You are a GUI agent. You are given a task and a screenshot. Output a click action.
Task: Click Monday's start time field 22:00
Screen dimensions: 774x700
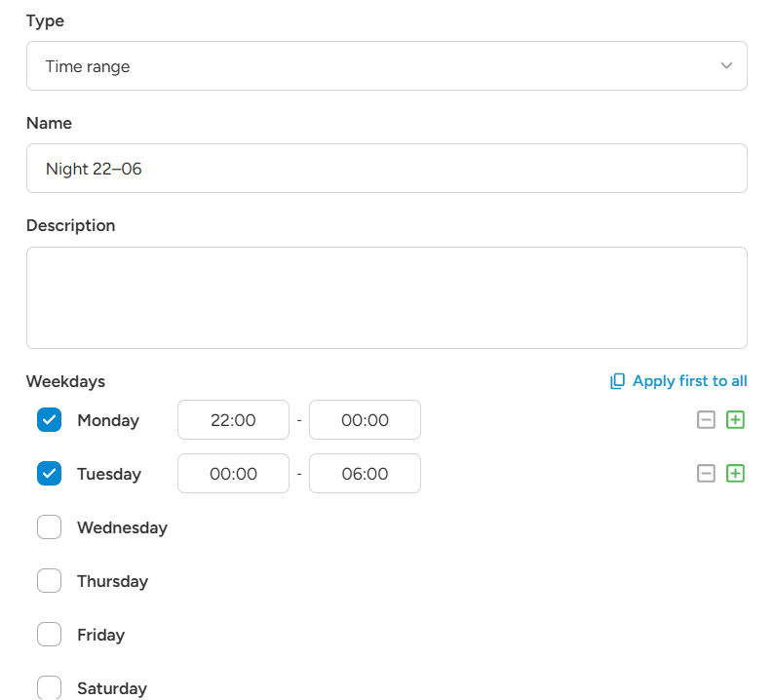pos(234,420)
